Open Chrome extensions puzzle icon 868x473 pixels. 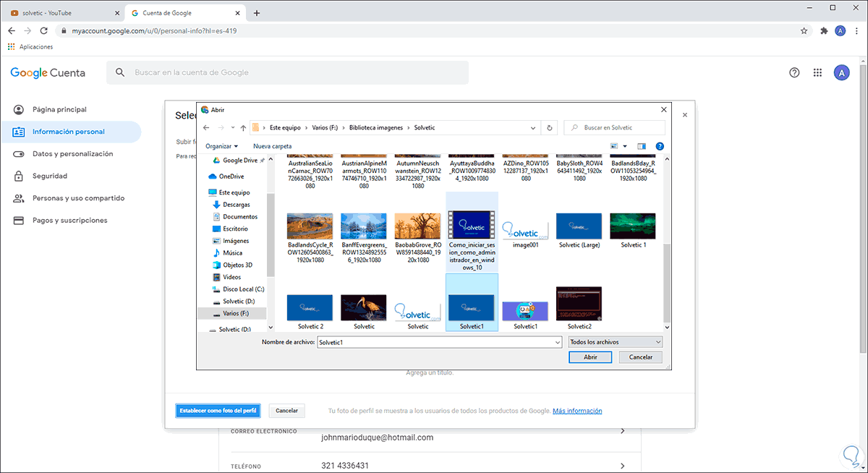(824, 31)
